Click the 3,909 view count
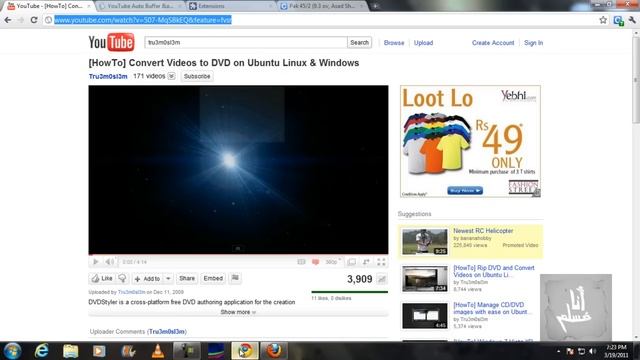The height and width of the screenshot is (360, 640). [x=360, y=279]
